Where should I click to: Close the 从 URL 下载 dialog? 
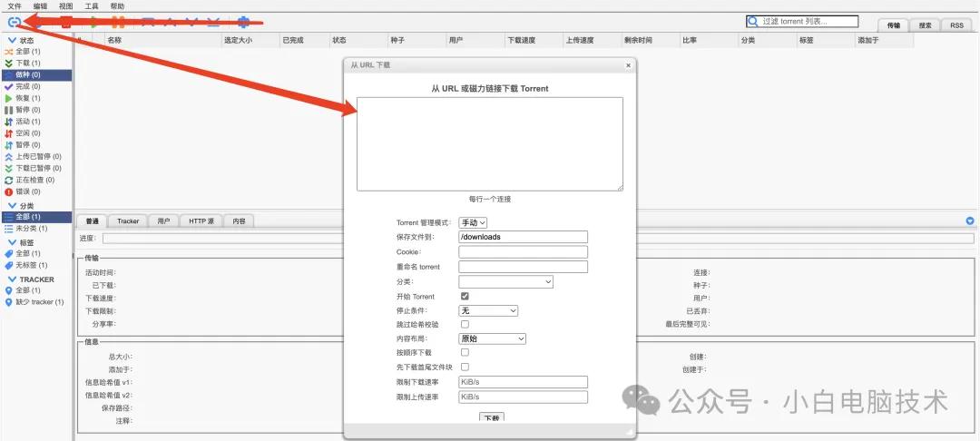point(628,65)
